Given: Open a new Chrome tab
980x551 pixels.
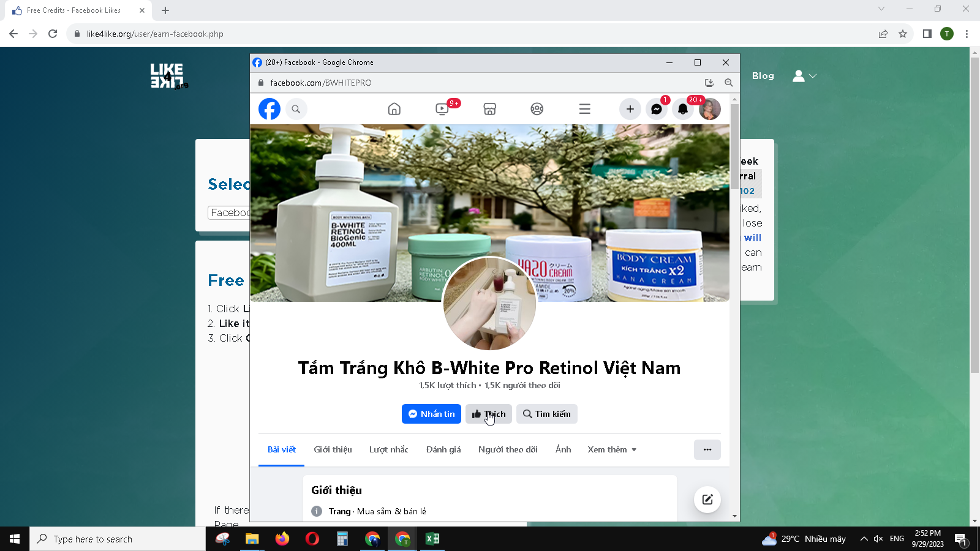Looking at the screenshot, I should click(x=165, y=10).
